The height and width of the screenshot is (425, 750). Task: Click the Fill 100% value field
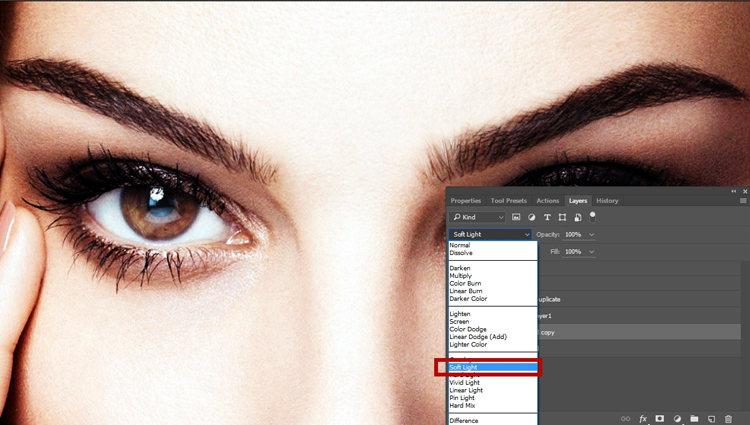coord(574,252)
